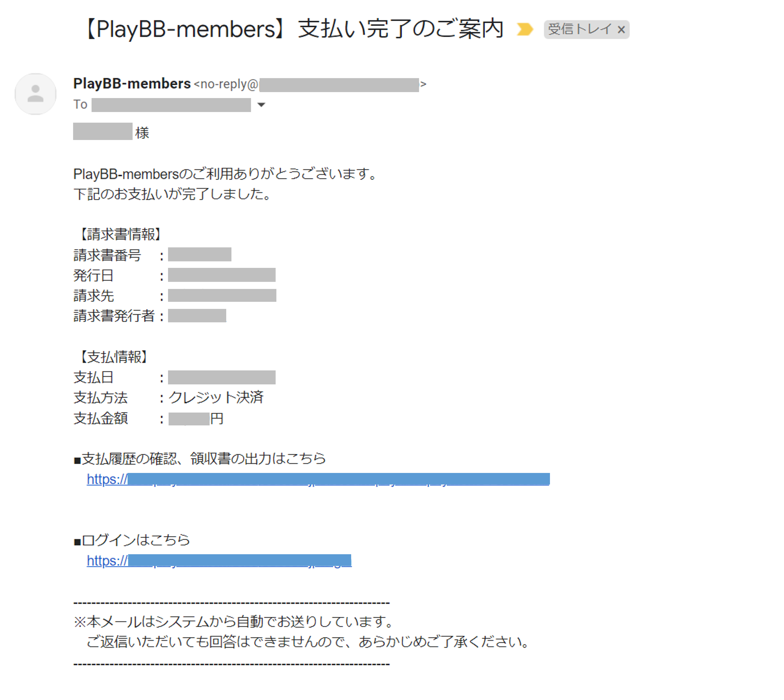784x700 pixels.
Task: Click the redacted 請求書発行者 value
Action: (x=197, y=315)
